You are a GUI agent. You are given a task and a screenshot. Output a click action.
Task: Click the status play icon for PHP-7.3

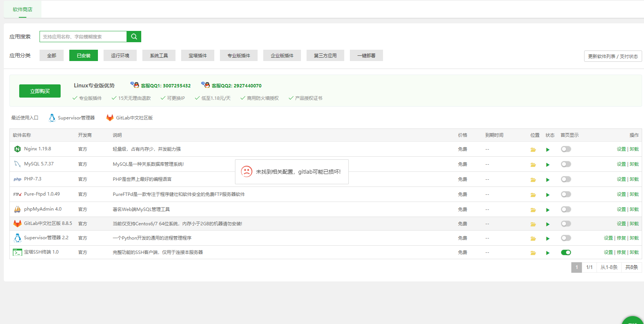[x=548, y=180]
